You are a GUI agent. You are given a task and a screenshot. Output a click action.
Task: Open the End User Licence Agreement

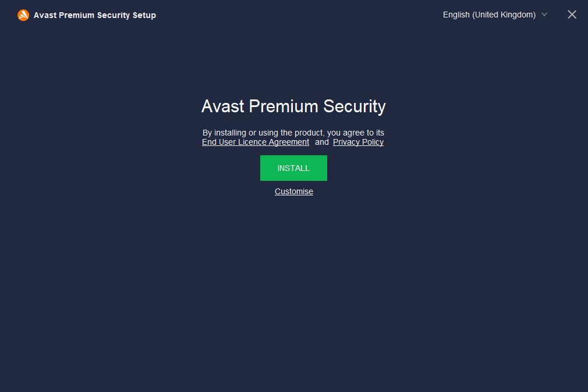[x=256, y=142]
